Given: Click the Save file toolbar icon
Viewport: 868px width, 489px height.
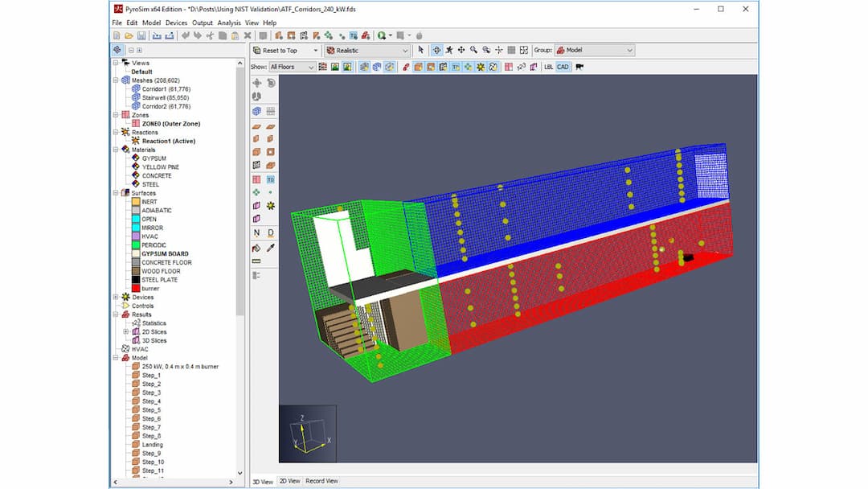Looking at the screenshot, I should pyautogui.click(x=141, y=35).
